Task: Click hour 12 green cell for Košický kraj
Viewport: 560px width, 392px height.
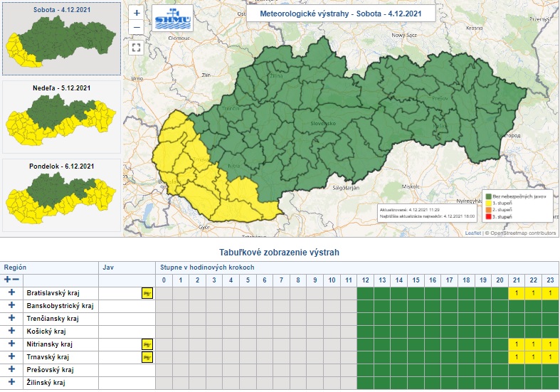Action: click(365, 332)
